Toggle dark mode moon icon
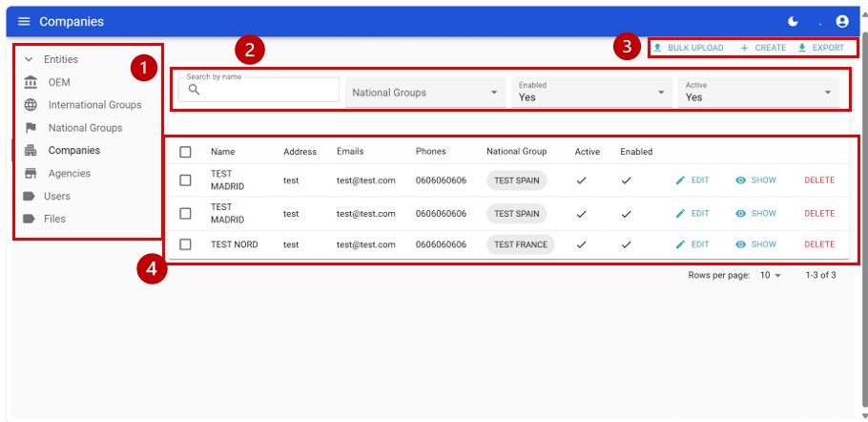868x422 pixels. (794, 22)
